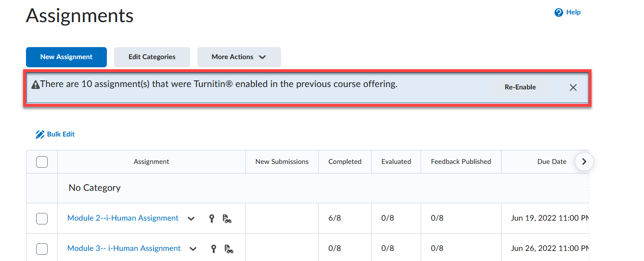Click the key icon for Module 2 assignment
644x261 pixels.
point(212,219)
